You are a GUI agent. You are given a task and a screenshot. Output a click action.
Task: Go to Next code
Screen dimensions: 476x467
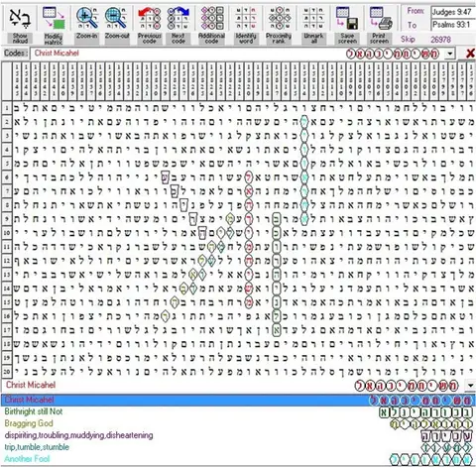point(178,18)
